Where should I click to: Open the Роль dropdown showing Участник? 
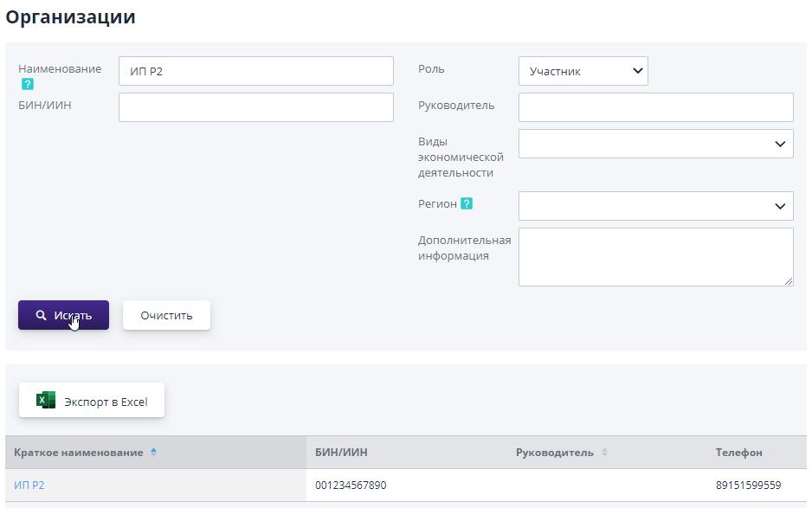coord(583,71)
